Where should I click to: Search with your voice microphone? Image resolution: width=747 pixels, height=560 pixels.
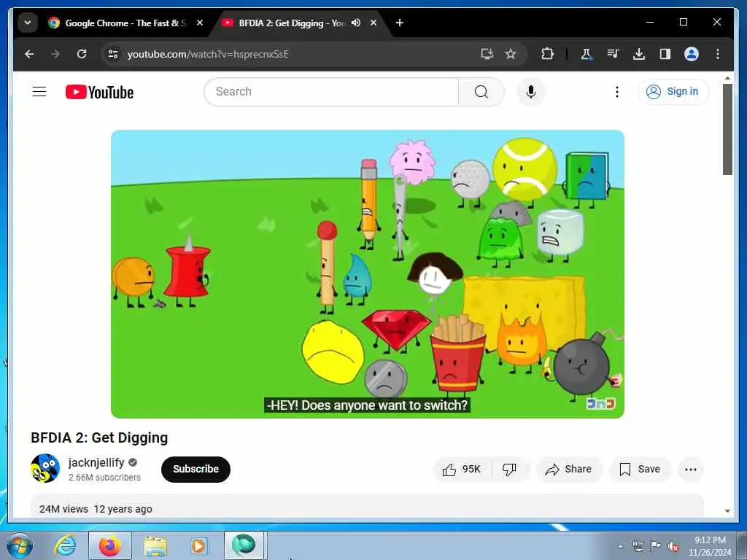[531, 91]
